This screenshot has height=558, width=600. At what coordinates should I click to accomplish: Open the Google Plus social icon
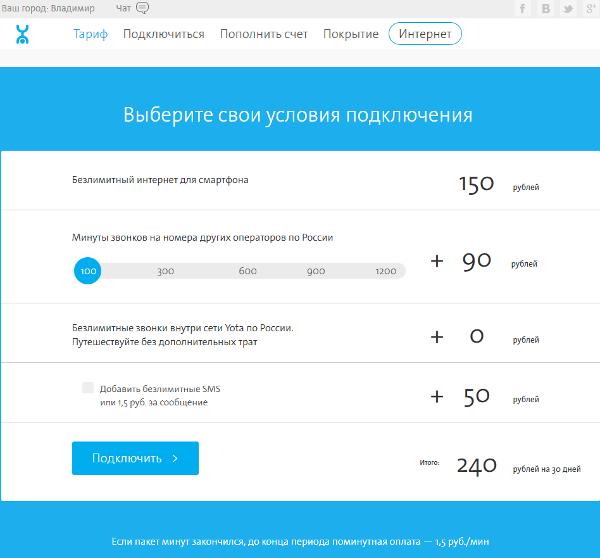coord(591,8)
